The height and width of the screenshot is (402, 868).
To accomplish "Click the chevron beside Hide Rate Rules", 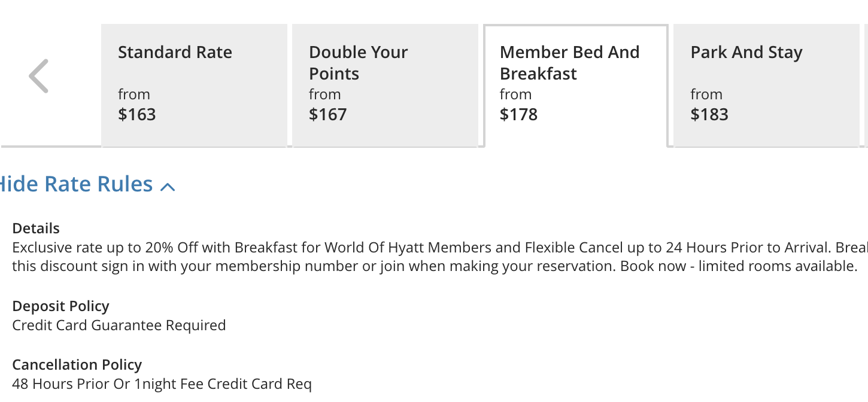I will 168,185.
